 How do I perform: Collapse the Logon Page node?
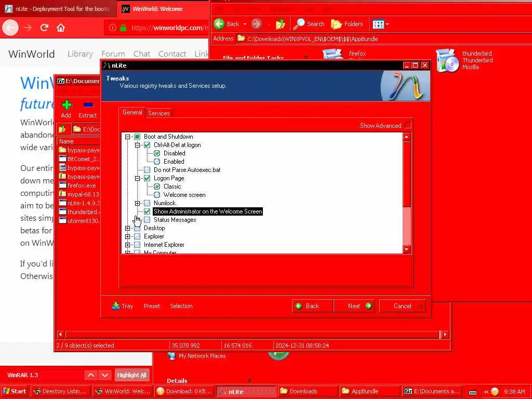(137, 178)
